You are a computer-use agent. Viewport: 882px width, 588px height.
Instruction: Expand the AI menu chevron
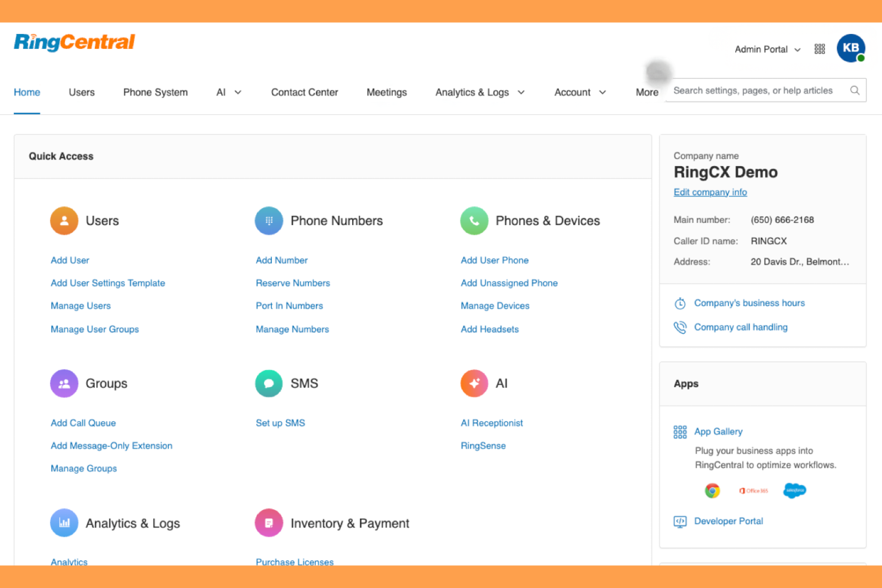(238, 92)
